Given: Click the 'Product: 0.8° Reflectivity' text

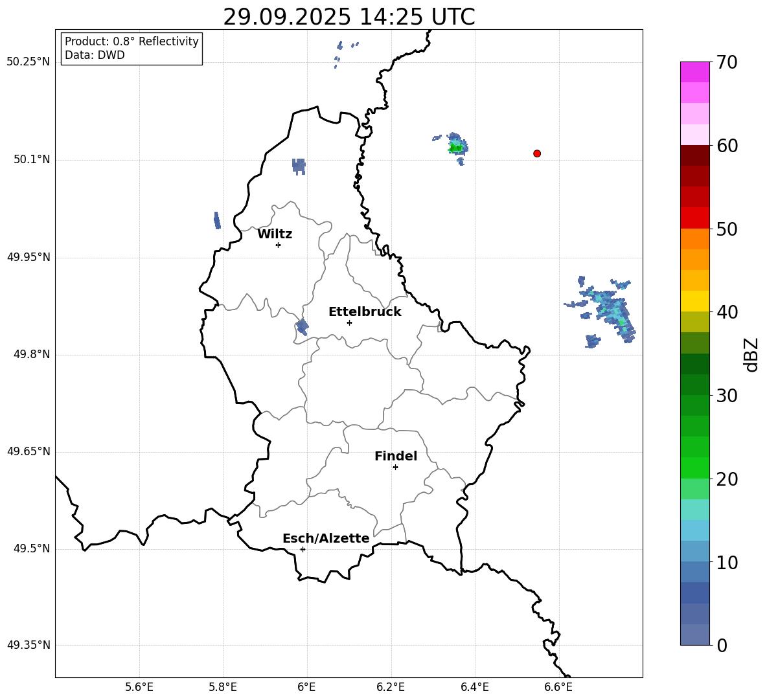Looking at the screenshot, I should click(132, 41).
